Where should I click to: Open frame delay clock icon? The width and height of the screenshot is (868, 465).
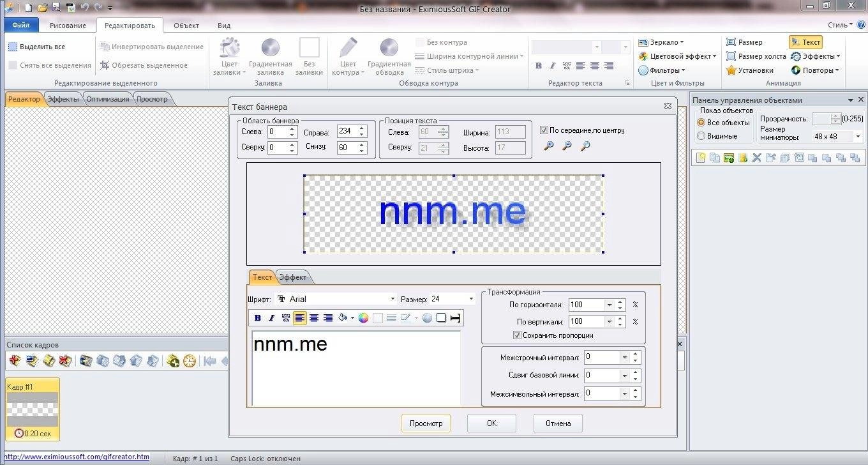click(x=189, y=362)
